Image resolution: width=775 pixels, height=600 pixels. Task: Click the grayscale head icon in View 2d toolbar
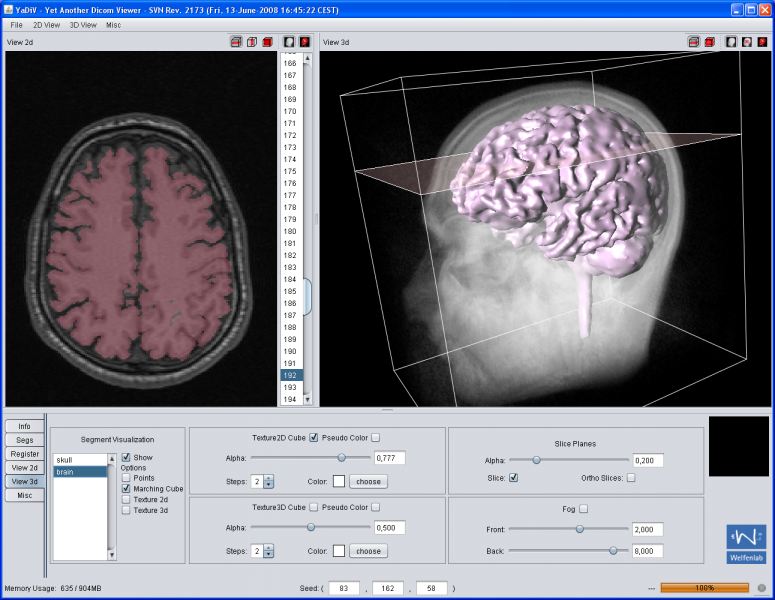click(x=289, y=42)
